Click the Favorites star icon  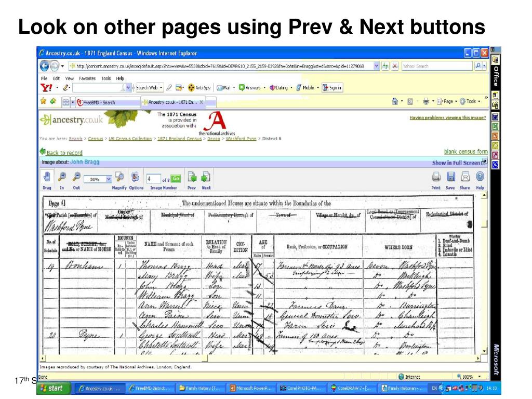(44, 101)
